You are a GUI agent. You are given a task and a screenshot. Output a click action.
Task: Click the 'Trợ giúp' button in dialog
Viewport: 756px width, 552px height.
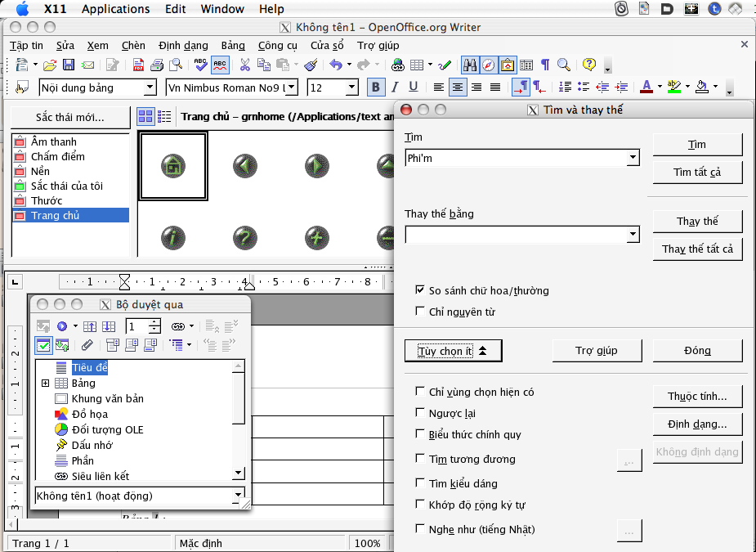tap(597, 350)
